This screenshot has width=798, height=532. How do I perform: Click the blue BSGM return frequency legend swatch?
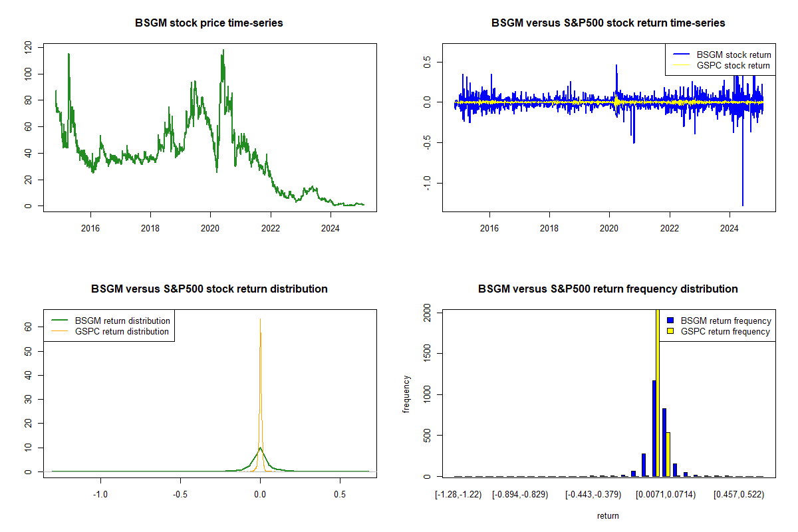click(670, 321)
